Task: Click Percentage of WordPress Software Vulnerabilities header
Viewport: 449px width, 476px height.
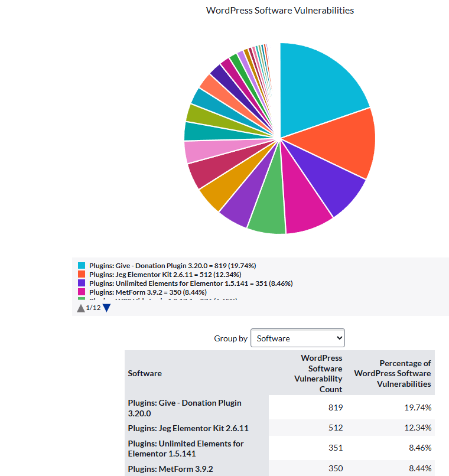Action: 392,373
